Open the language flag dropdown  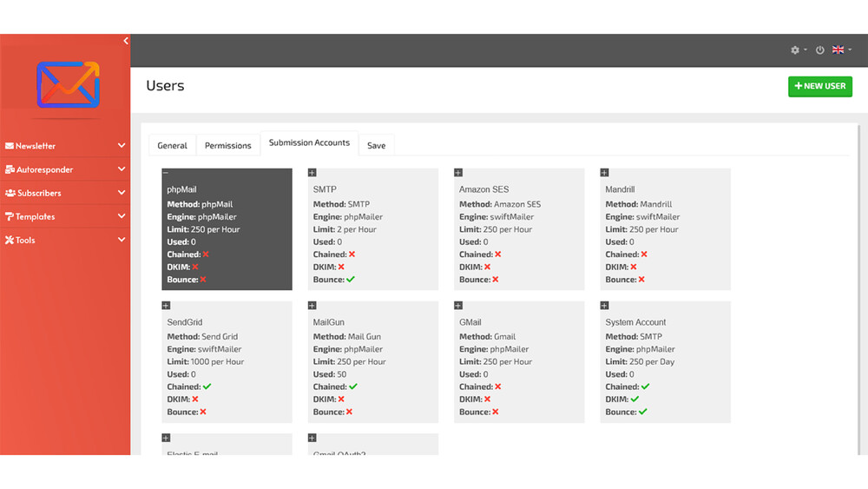[841, 50]
